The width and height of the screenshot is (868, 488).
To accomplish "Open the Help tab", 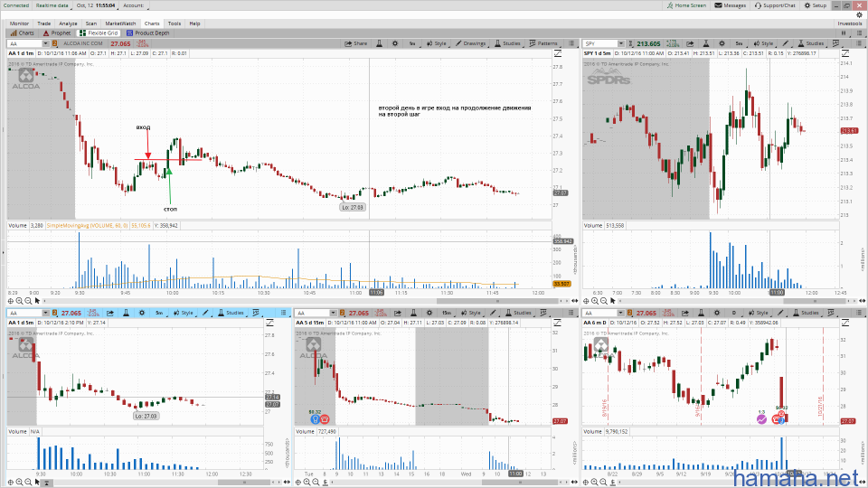I will click(194, 23).
